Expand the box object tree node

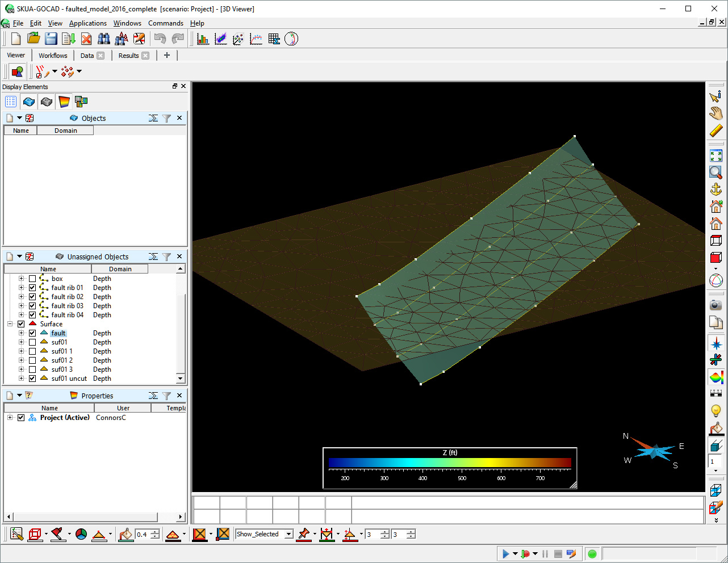click(x=21, y=279)
